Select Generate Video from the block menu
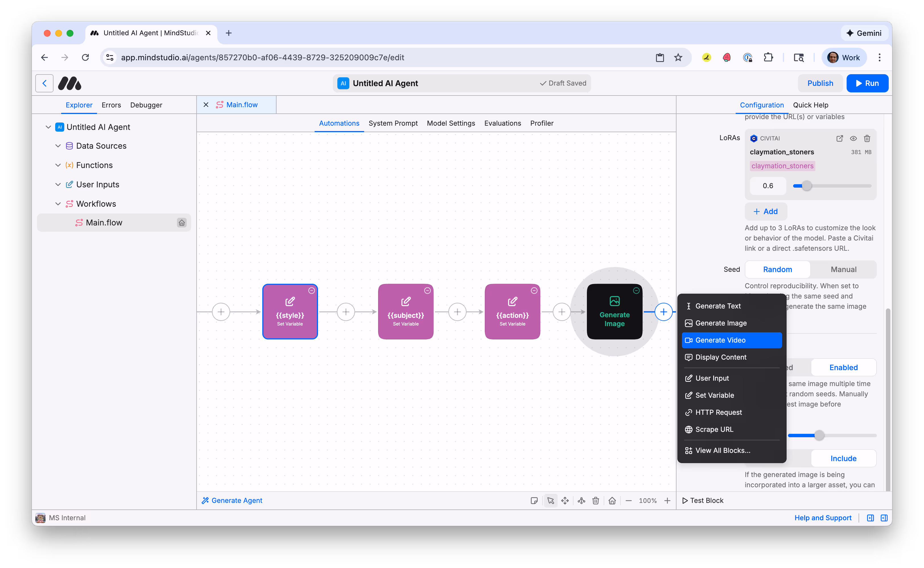 pos(731,340)
